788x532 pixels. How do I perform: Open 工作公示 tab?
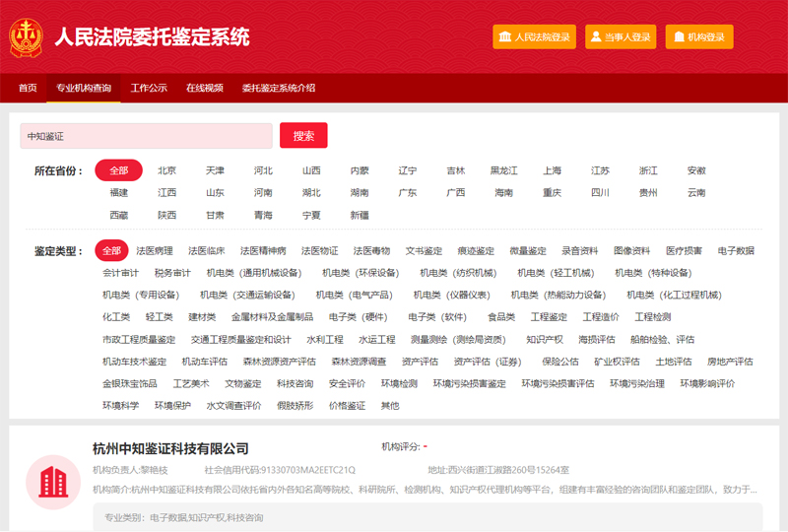(x=149, y=88)
